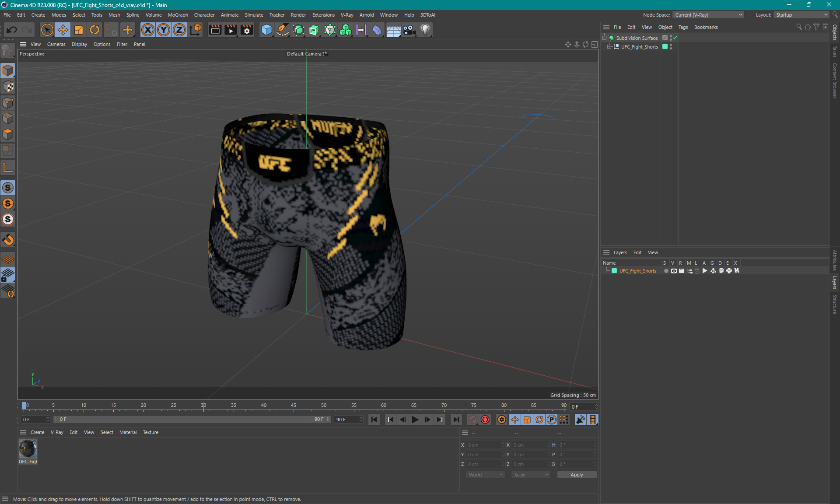Play the animation forward

[x=415, y=420]
